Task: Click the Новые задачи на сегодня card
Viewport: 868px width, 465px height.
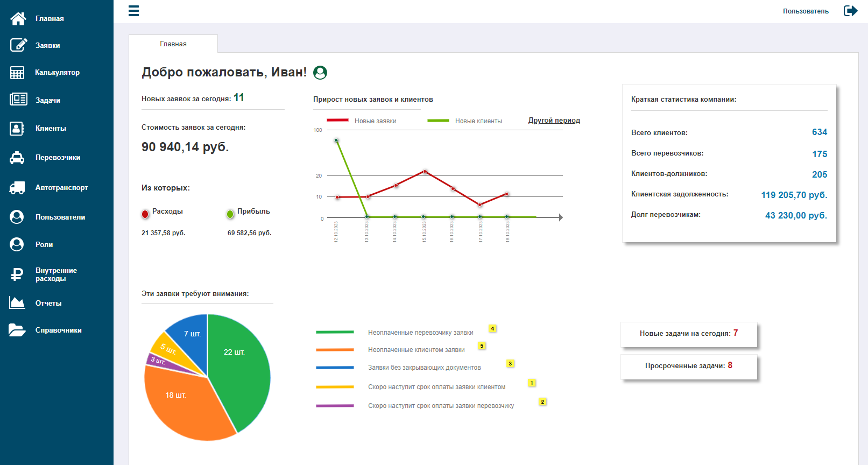Action: [x=689, y=335]
